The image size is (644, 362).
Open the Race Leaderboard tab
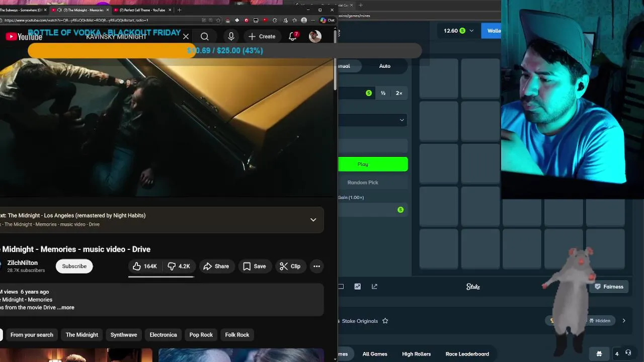pos(467,354)
